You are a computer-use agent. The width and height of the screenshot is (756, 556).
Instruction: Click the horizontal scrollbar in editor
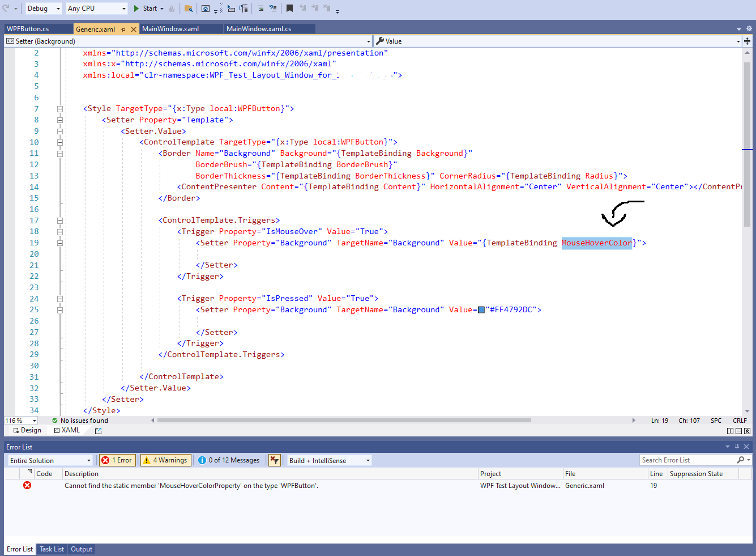(344, 421)
